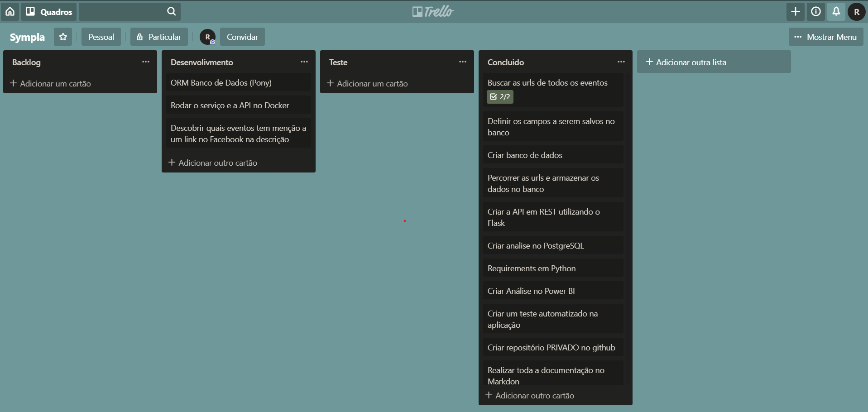
Task: Add another card in Concluido
Action: (x=530, y=395)
